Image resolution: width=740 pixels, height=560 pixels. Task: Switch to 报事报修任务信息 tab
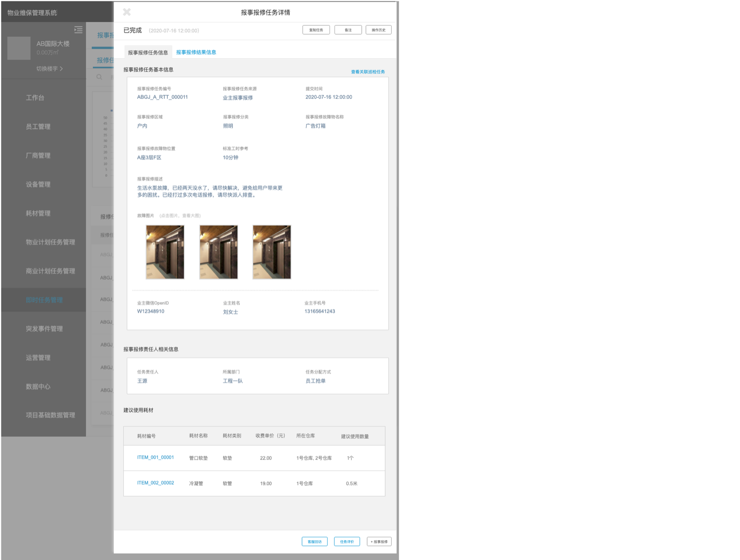[148, 52]
